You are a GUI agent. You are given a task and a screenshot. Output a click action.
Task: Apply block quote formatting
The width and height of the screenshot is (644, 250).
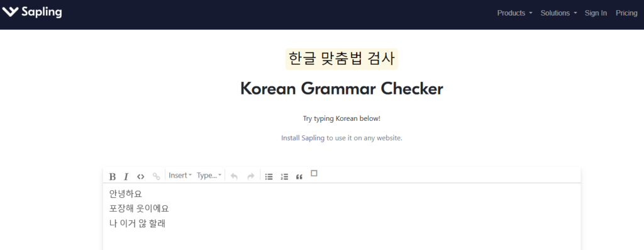pyautogui.click(x=299, y=177)
